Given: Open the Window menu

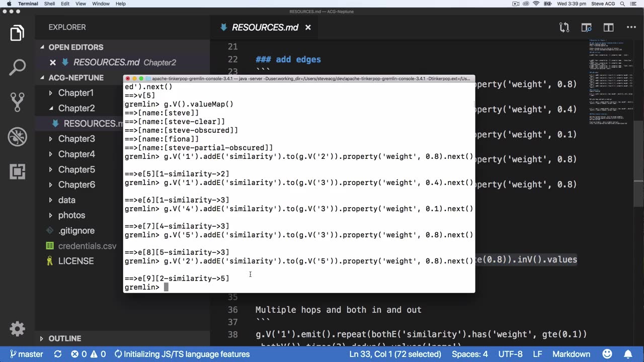Looking at the screenshot, I should click(x=101, y=4).
